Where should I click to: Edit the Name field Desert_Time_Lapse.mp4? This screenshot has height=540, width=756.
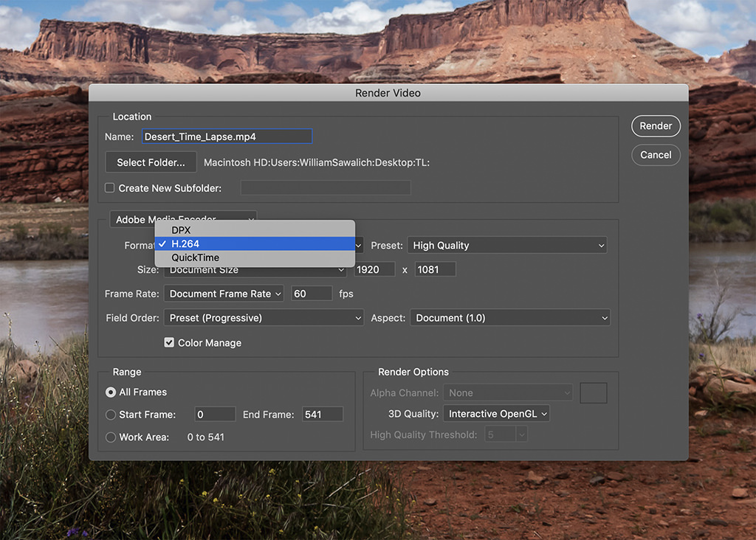(227, 136)
